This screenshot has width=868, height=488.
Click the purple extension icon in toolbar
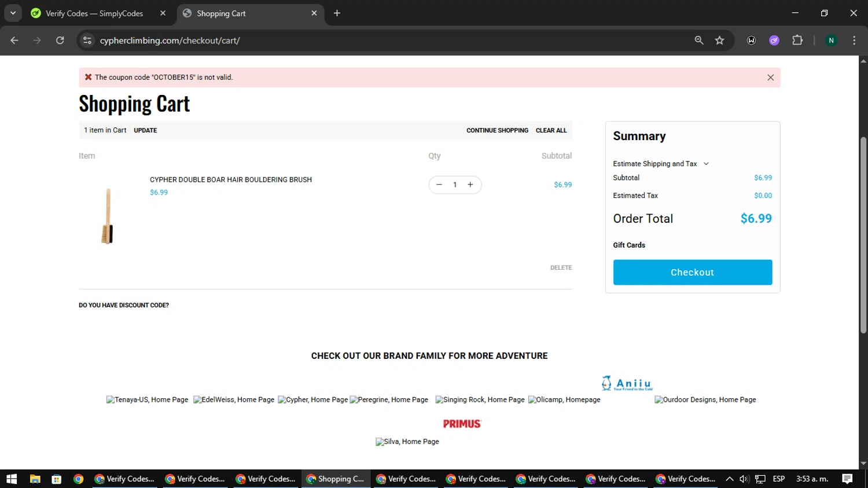pos(774,41)
